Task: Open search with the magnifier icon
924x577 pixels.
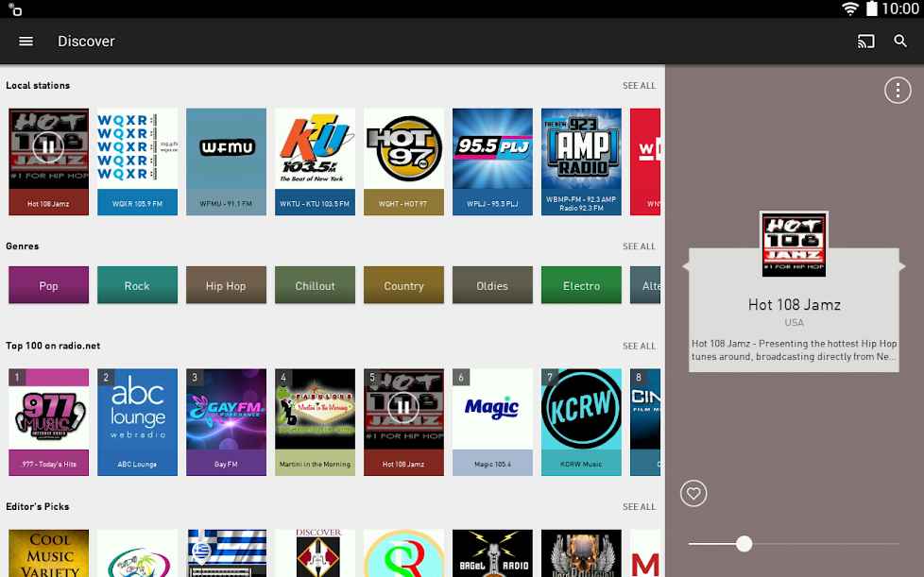Action: pyautogui.click(x=900, y=42)
